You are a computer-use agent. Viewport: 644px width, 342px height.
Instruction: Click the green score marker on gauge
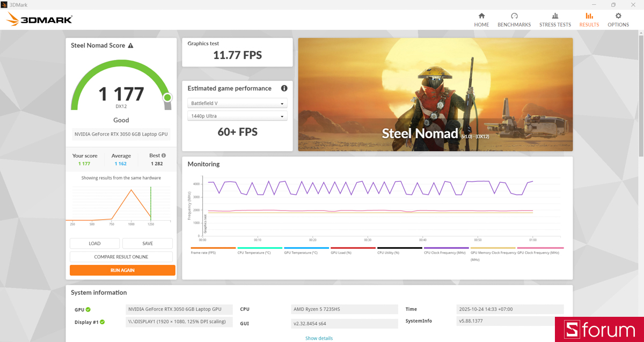pyautogui.click(x=167, y=98)
